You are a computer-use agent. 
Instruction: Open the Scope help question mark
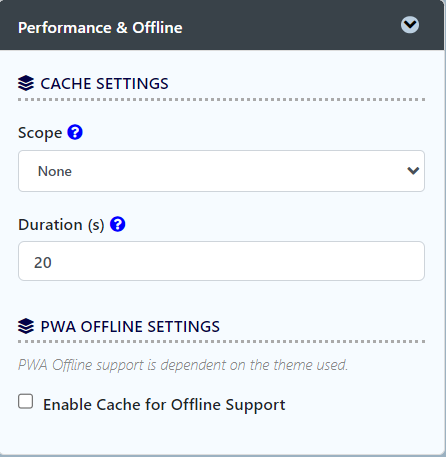[75, 132]
